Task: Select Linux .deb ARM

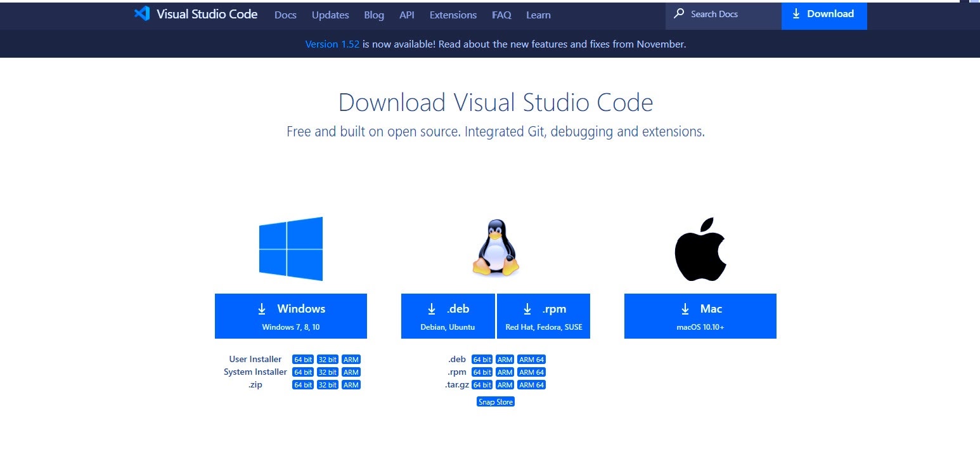Action: 505,360
